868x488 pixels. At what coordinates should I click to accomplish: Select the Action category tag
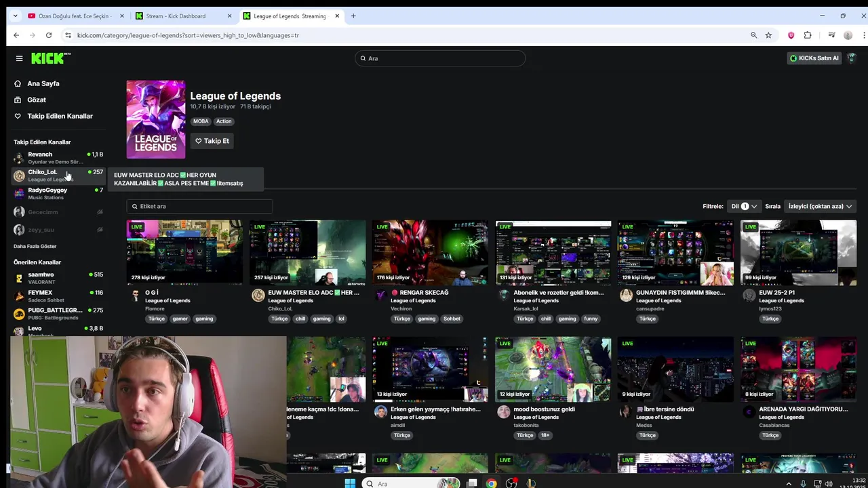[x=224, y=121]
